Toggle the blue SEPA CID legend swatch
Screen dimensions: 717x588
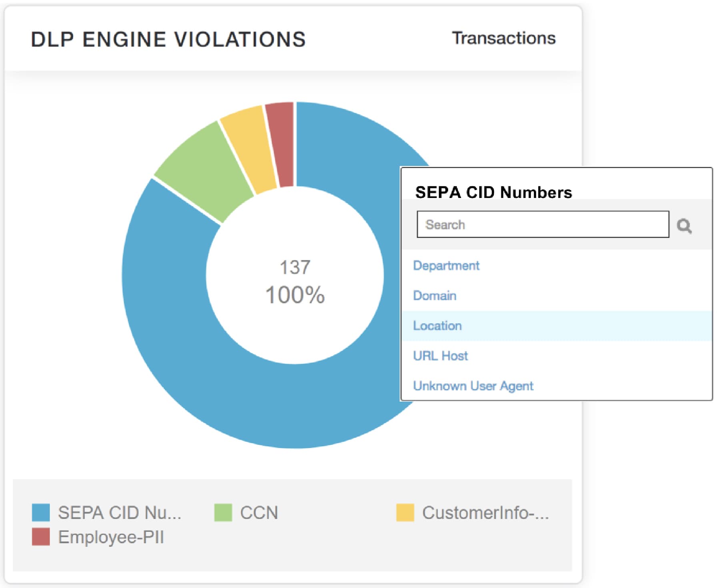pos(41,512)
